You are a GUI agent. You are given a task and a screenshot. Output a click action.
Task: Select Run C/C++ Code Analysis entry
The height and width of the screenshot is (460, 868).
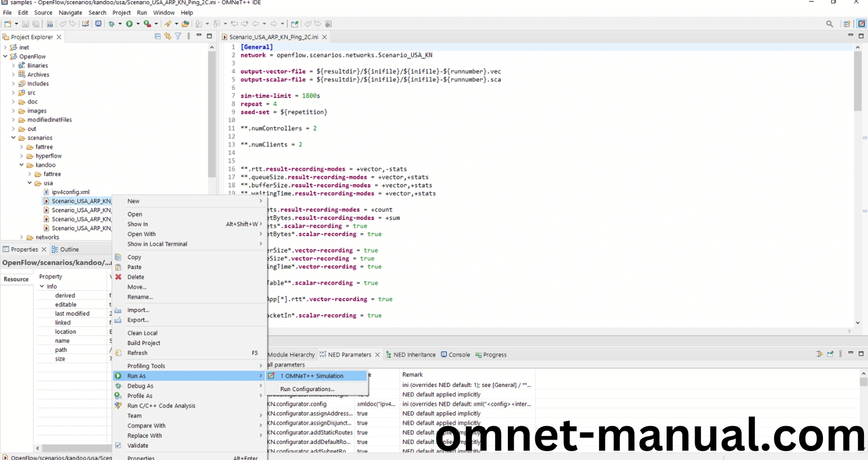[189, 406]
